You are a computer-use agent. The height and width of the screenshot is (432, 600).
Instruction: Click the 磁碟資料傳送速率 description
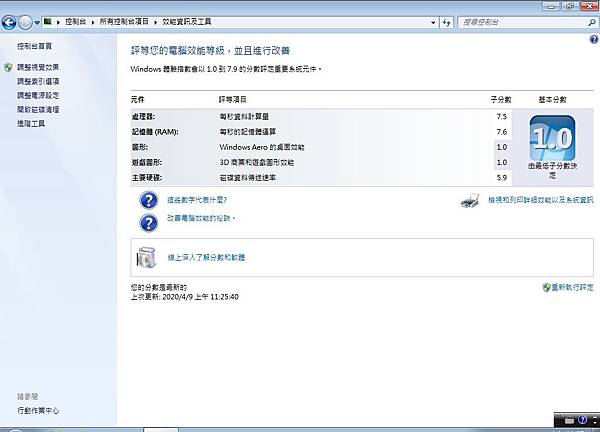pyautogui.click(x=248, y=178)
